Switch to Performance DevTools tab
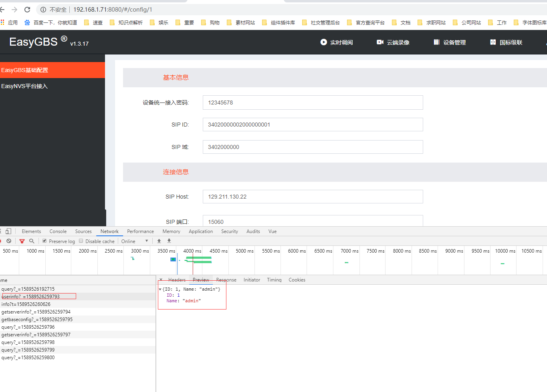547x392 pixels. 140,231
